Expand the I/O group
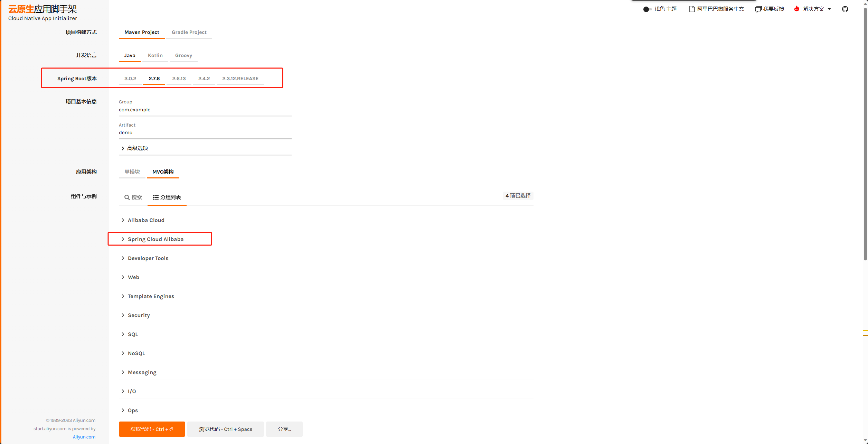The height and width of the screenshot is (444, 868). pos(326,391)
